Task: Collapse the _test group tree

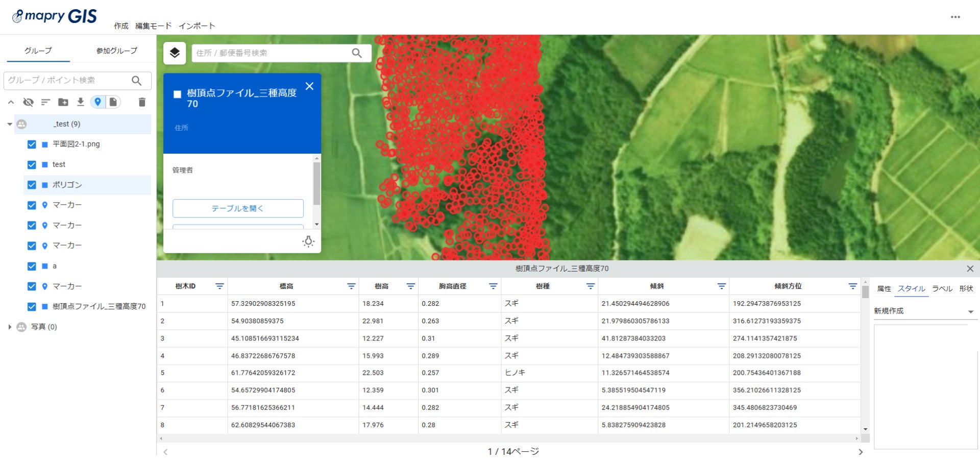Action: pyautogui.click(x=9, y=124)
